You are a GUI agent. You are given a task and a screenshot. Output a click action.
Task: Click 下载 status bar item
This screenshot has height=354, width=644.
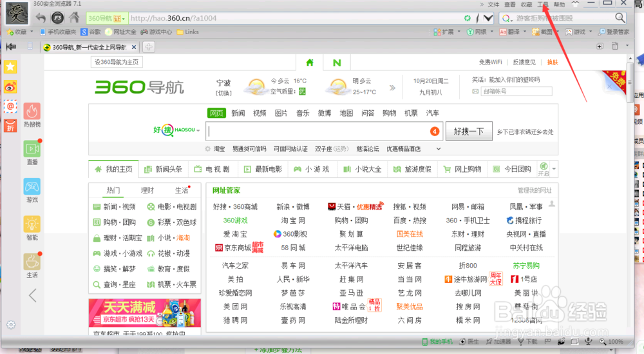(x=527, y=342)
